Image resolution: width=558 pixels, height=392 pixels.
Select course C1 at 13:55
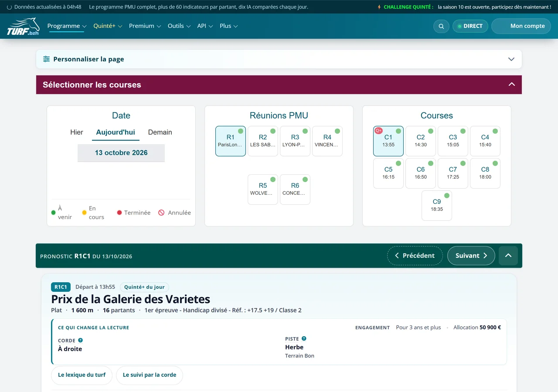point(388,141)
